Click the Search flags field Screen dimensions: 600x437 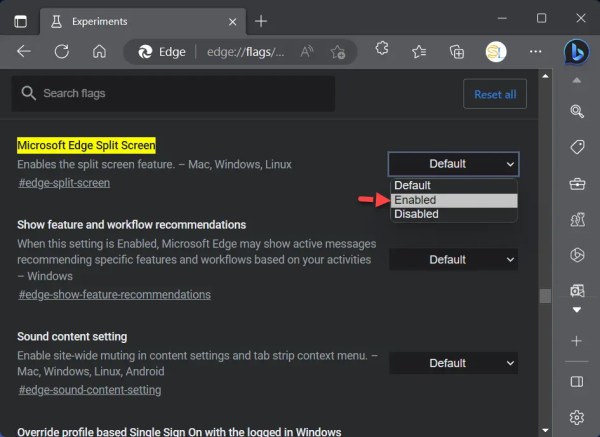pyautogui.click(x=173, y=93)
